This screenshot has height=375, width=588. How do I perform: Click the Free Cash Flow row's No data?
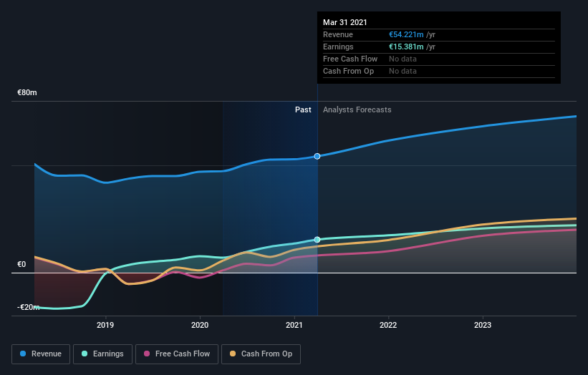click(x=403, y=59)
